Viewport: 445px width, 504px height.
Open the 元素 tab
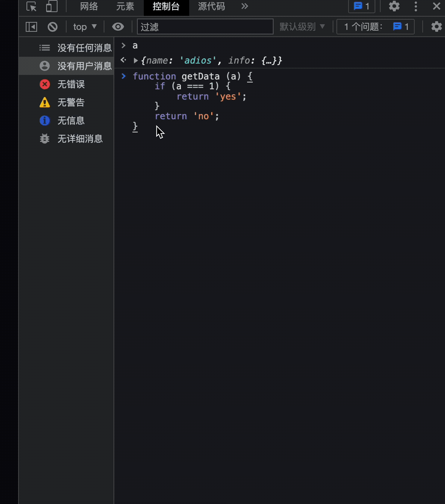125,6
